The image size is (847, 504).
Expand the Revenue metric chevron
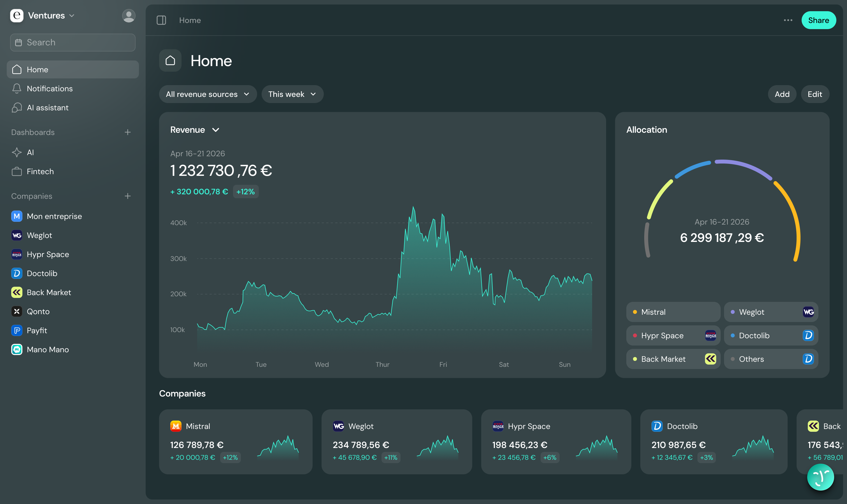[x=215, y=130]
